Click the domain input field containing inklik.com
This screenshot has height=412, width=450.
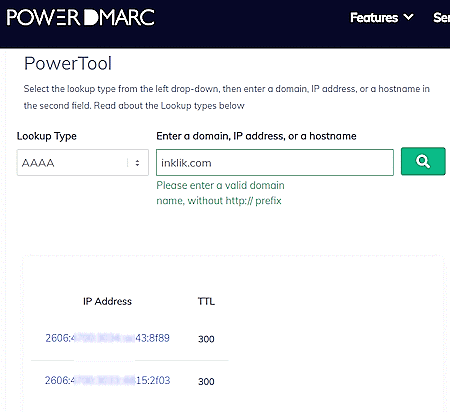click(275, 163)
